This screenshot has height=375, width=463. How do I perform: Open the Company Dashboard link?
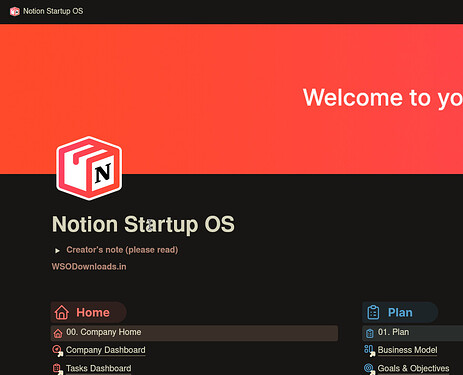point(105,350)
